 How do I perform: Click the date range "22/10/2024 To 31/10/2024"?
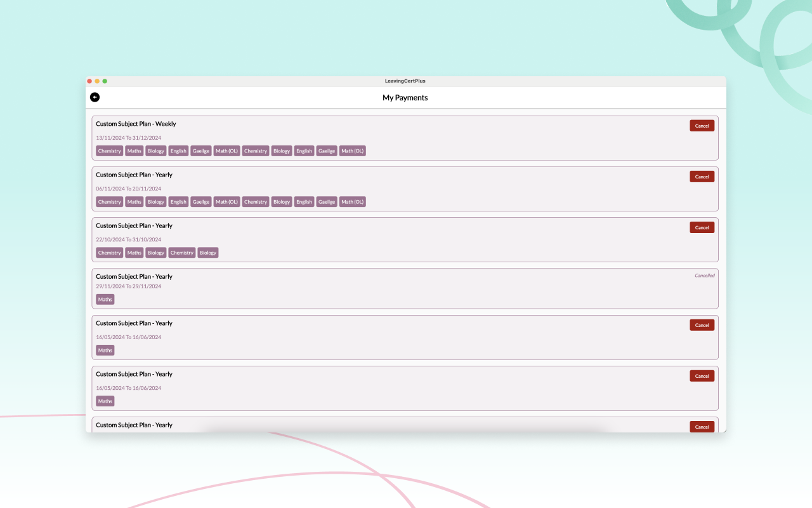[x=128, y=239]
